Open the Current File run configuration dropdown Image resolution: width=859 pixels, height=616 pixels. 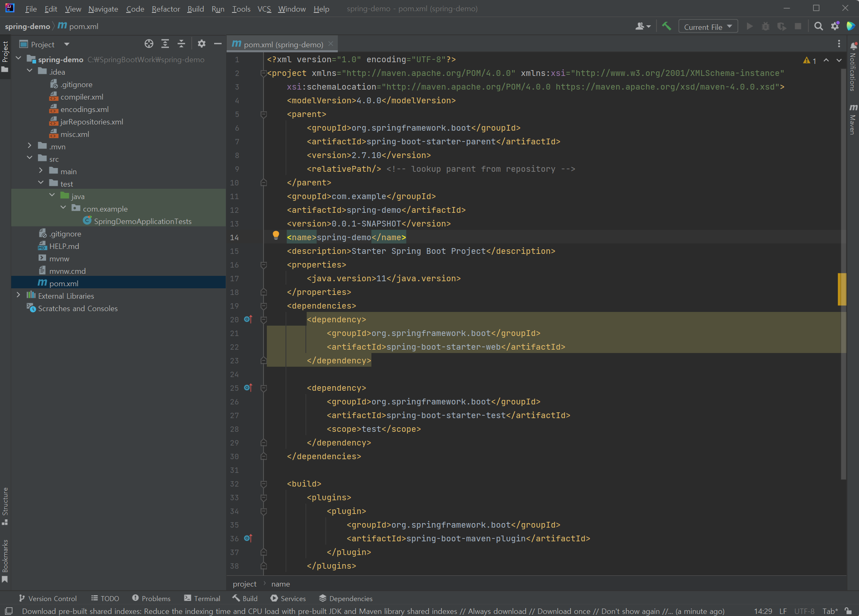708,27
